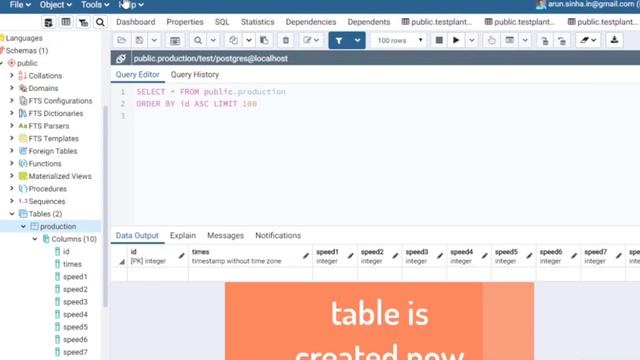Open the Tools menu
The height and width of the screenshot is (360, 640).
click(95, 5)
